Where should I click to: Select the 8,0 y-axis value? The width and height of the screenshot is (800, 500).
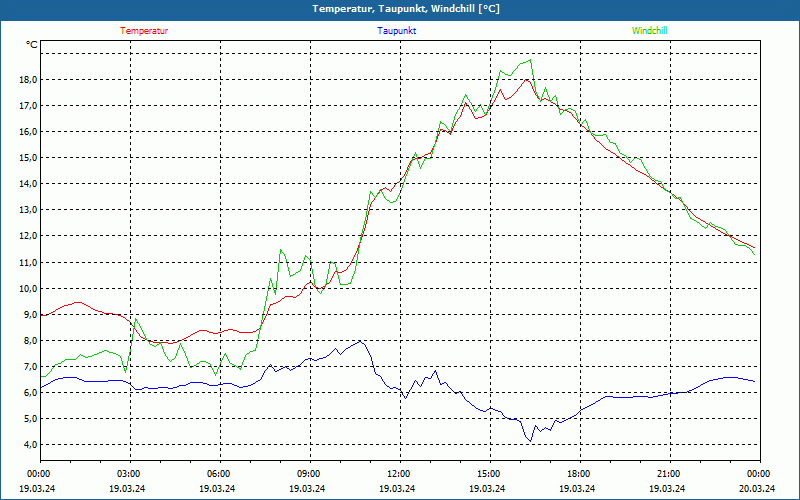(30, 340)
